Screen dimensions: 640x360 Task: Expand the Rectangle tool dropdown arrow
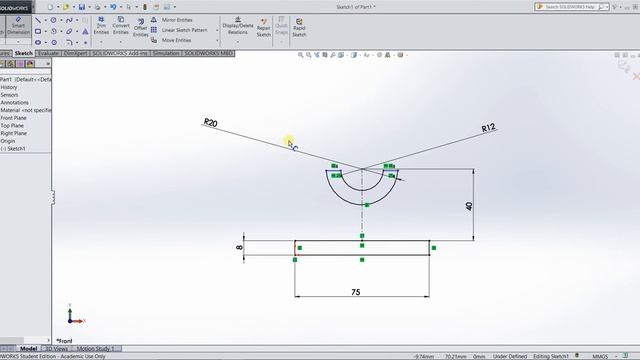pyautogui.click(x=45, y=31)
